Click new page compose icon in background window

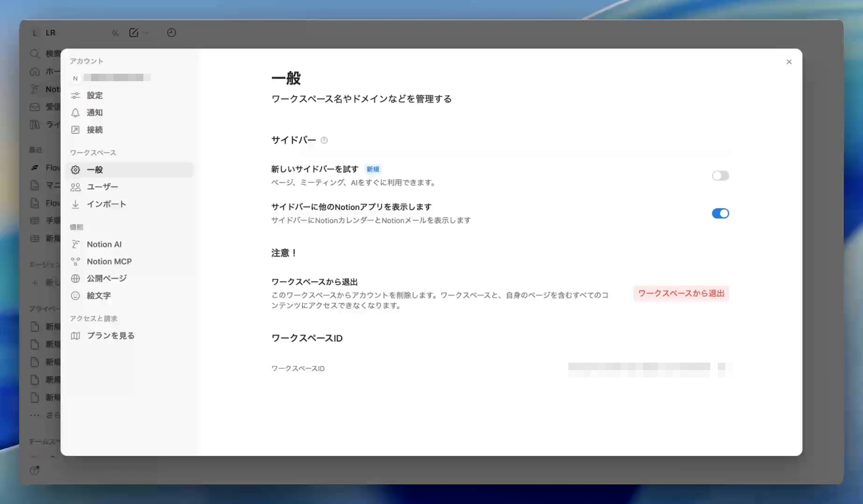pos(134,33)
